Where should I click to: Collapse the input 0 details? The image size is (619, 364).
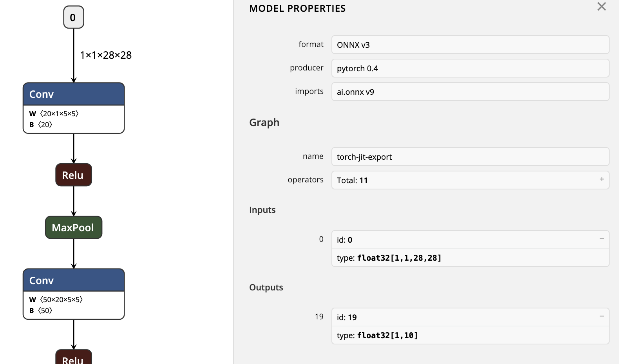[x=602, y=239]
